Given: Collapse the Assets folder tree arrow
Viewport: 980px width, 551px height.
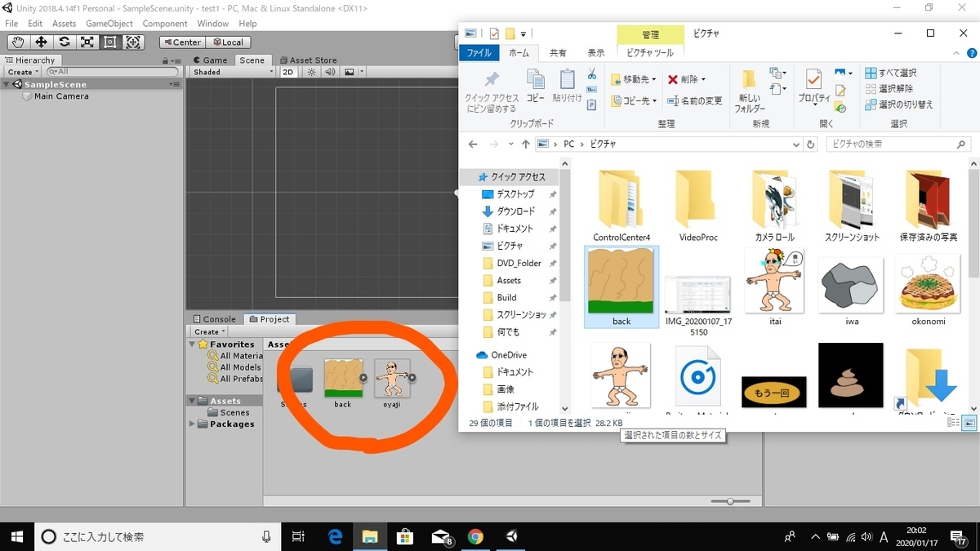Looking at the screenshot, I should pos(194,401).
